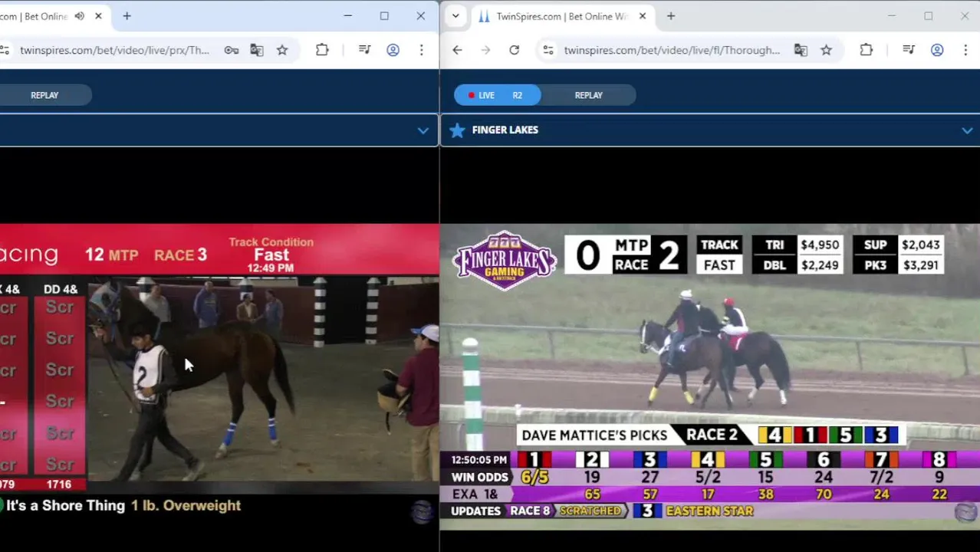This screenshot has height=552, width=980.
Task: Click translate icon in right address bar
Action: coord(801,50)
